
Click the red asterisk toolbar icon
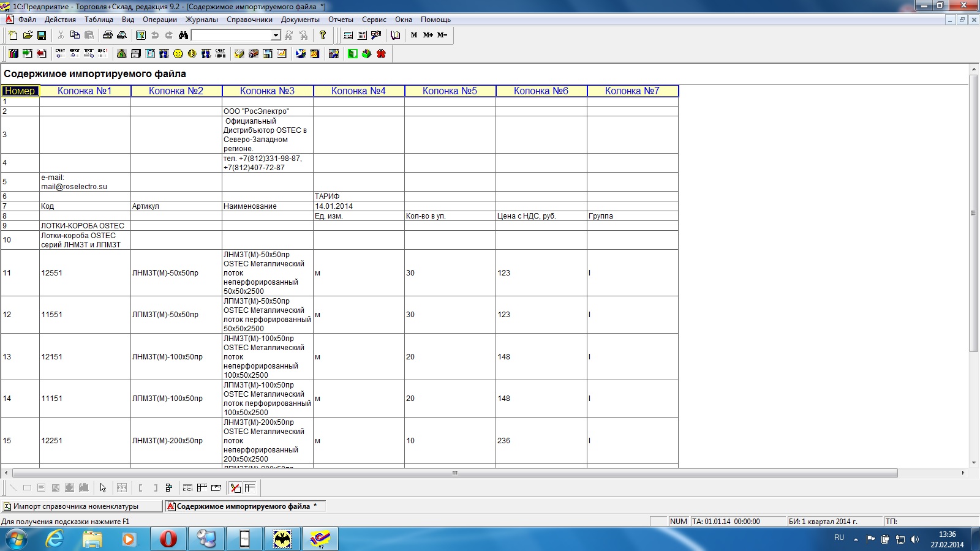coord(381,54)
